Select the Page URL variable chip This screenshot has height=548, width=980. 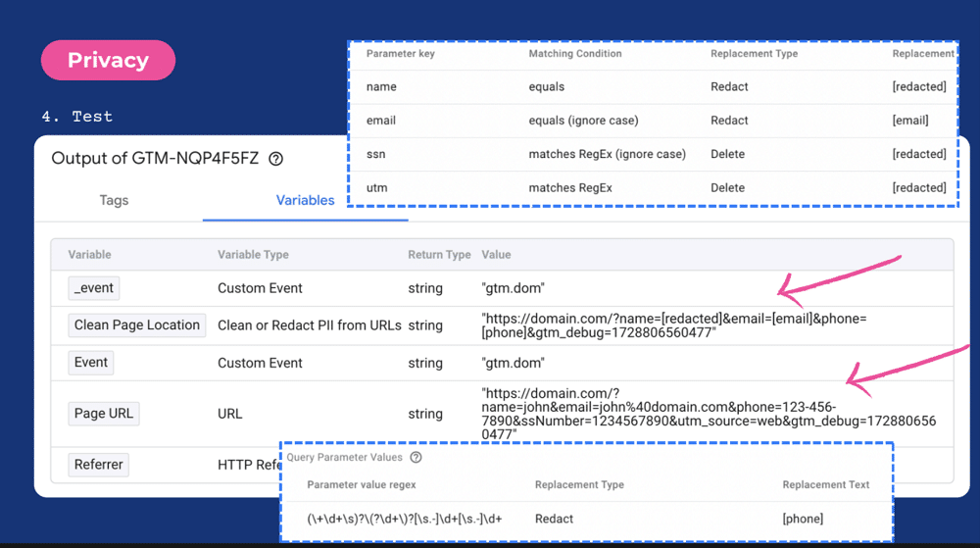point(104,414)
